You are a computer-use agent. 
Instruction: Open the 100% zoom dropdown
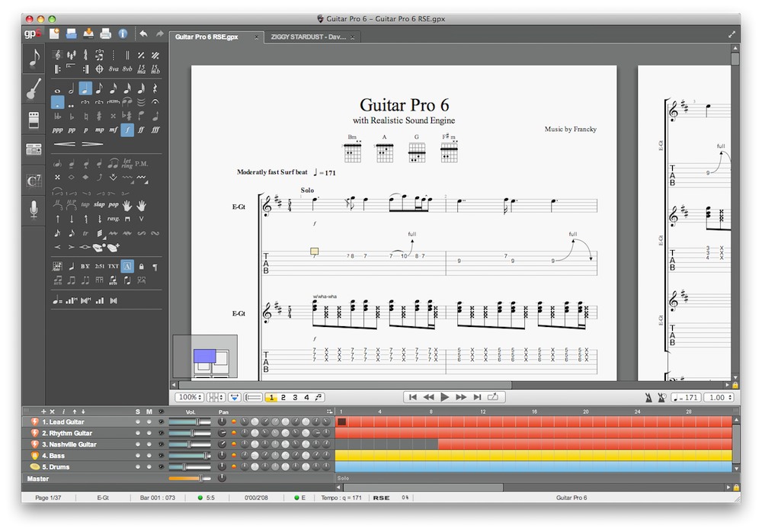click(x=189, y=397)
